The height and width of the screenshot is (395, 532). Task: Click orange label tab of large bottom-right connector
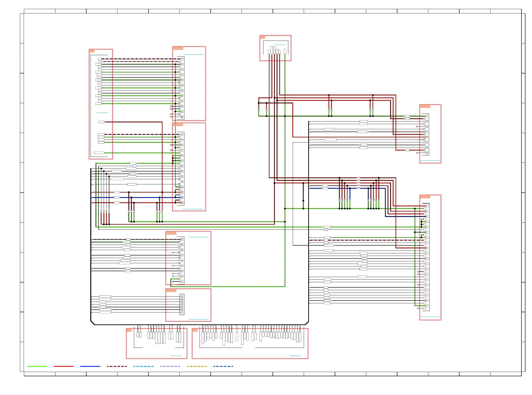tap(425, 197)
